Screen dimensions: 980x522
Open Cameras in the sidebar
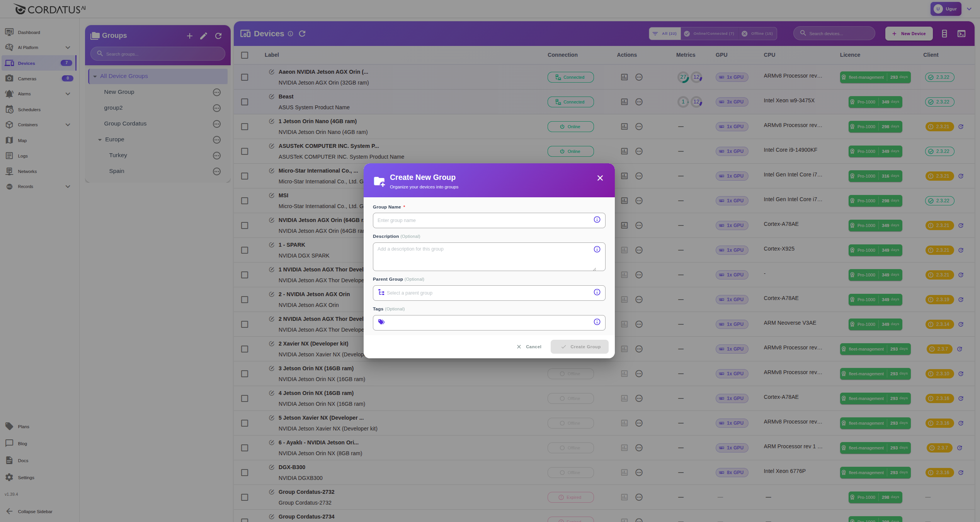pyautogui.click(x=27, y=79)
